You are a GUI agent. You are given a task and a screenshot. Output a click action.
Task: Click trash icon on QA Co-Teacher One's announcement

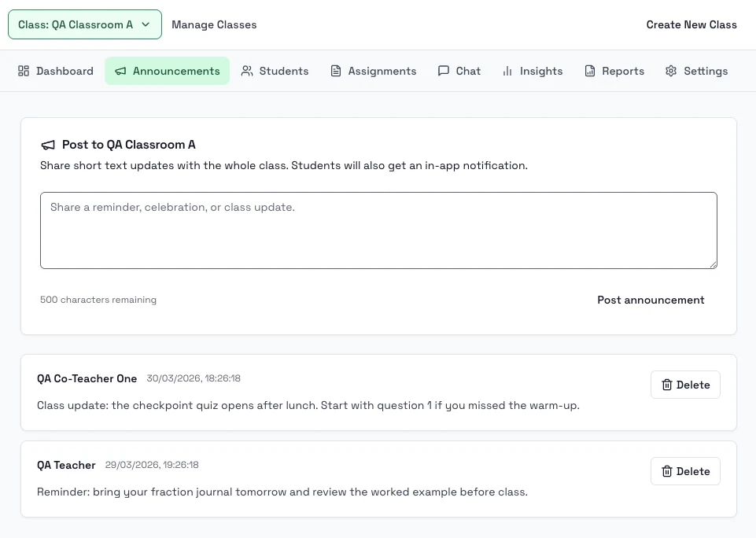(667, 385)
